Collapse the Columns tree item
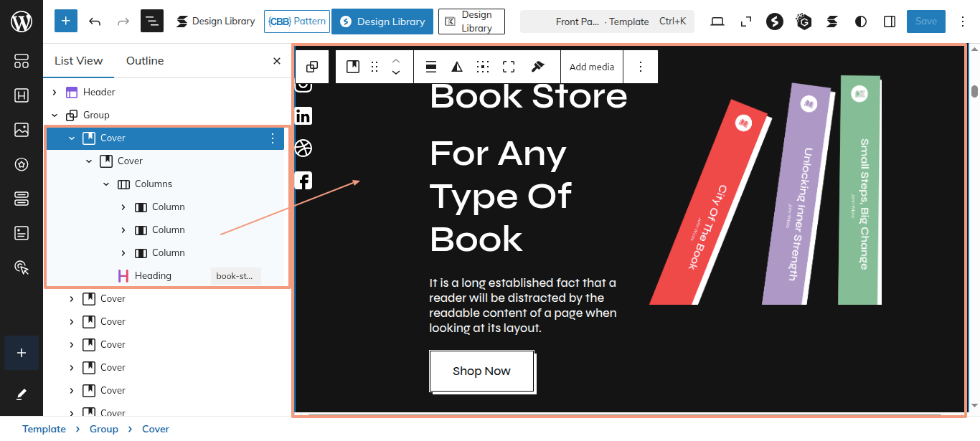This screenshot has height=441, width=980. pyautogui.click(x=106, y=184)
